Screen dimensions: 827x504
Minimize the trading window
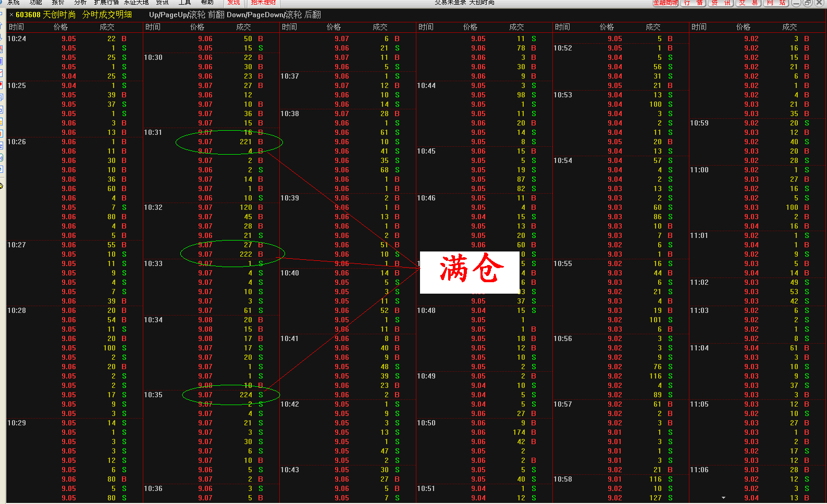(x=796, y=3)
